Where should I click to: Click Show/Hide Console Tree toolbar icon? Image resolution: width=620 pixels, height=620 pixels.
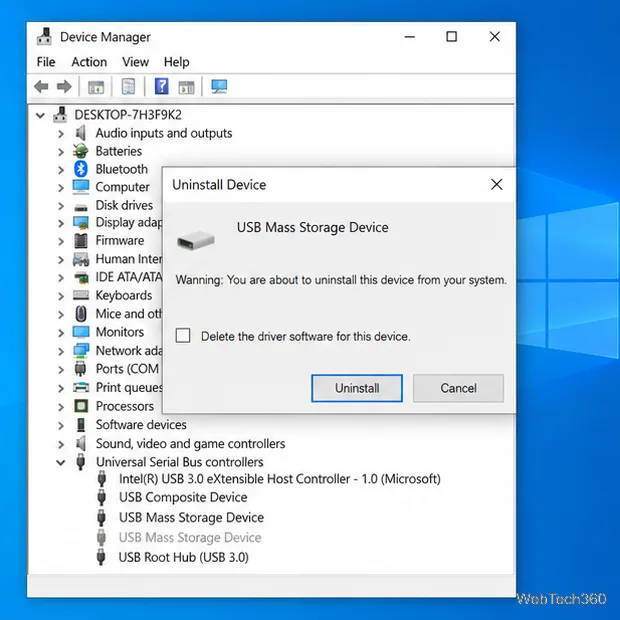[96, 87]
